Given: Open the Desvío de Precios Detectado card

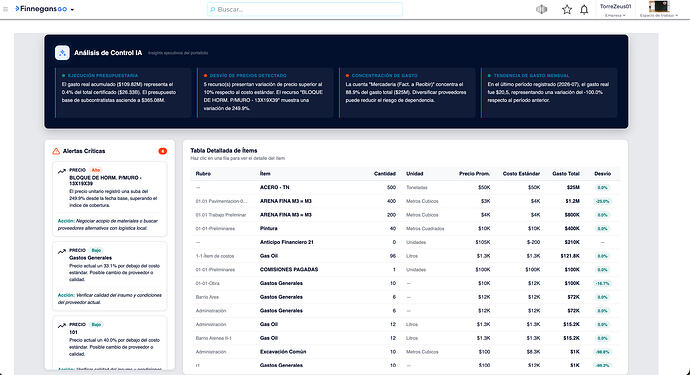Looking at the screenshot, I should click(x=265, y=92).
